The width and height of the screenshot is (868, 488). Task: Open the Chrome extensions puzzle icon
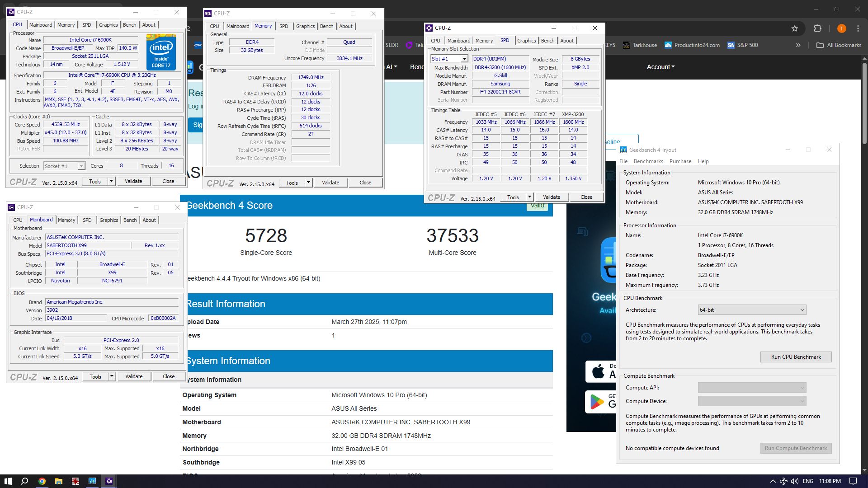click(x=817, y=28)
